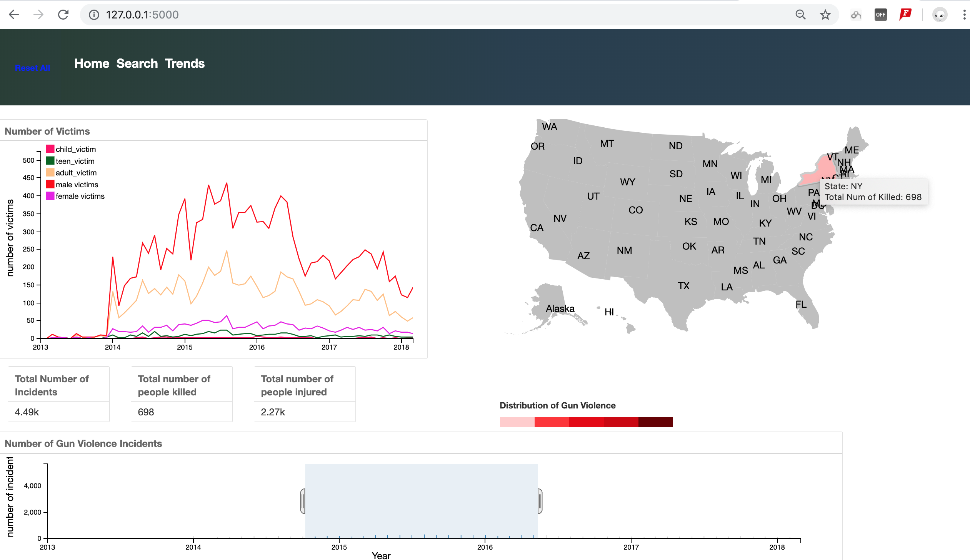Open the zoom magnifier icon in the address bar

click(800, 15)
